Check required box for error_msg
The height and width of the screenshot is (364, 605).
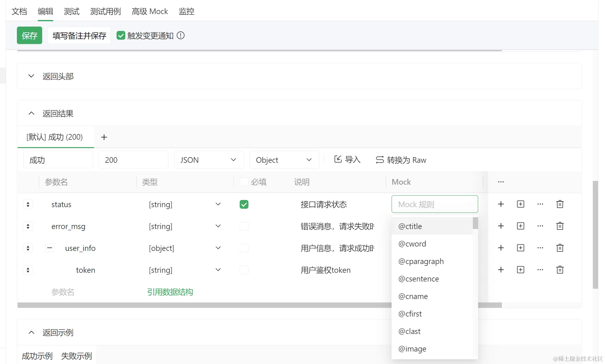[x=244, y=226]
